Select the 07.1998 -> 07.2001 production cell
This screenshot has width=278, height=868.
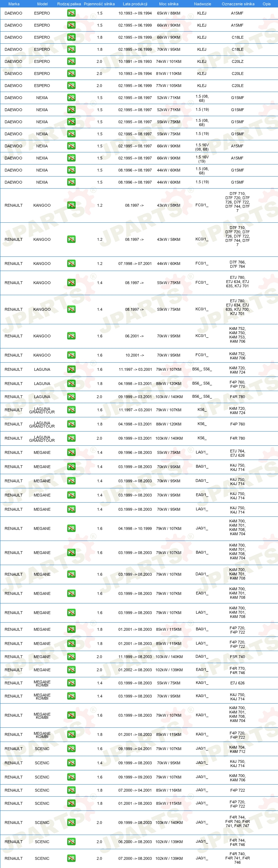(135, 264)
